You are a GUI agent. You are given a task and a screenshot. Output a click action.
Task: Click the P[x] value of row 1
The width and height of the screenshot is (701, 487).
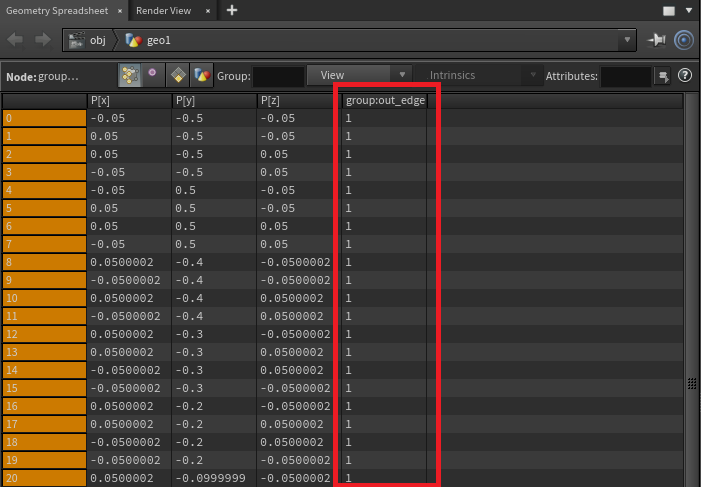tap(104, 136)
